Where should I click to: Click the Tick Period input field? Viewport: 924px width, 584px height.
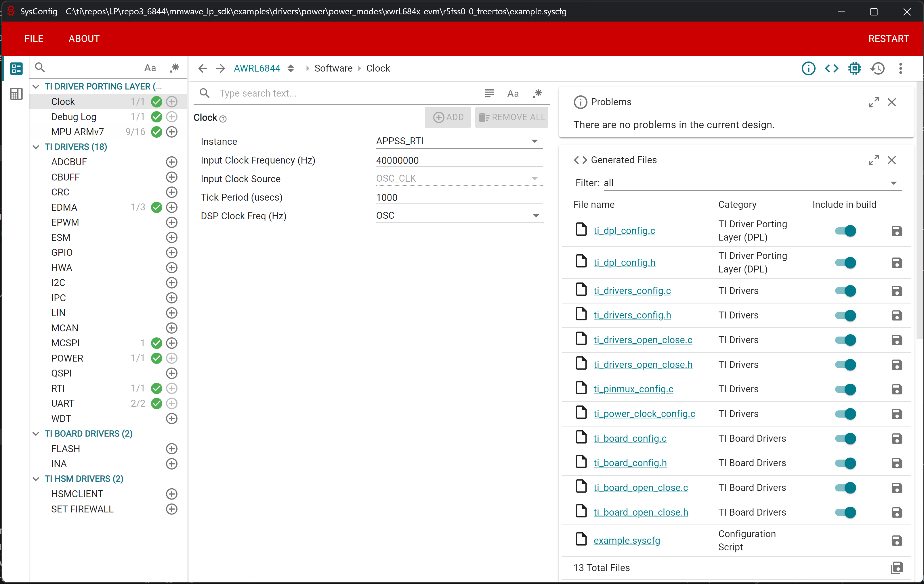tap(459, 197)
